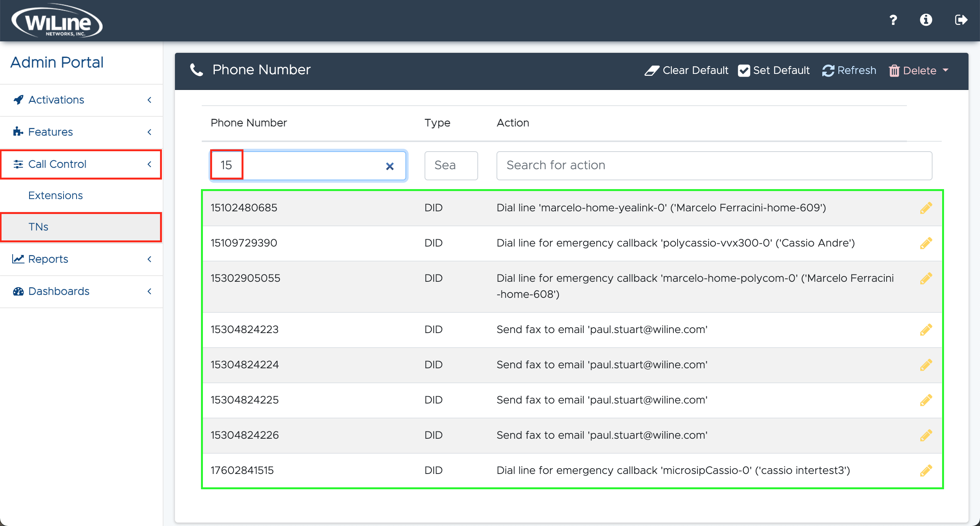Open the Features sidebar menu
Viewport: 980px width, 526px height.
click(x=81, y=132)
